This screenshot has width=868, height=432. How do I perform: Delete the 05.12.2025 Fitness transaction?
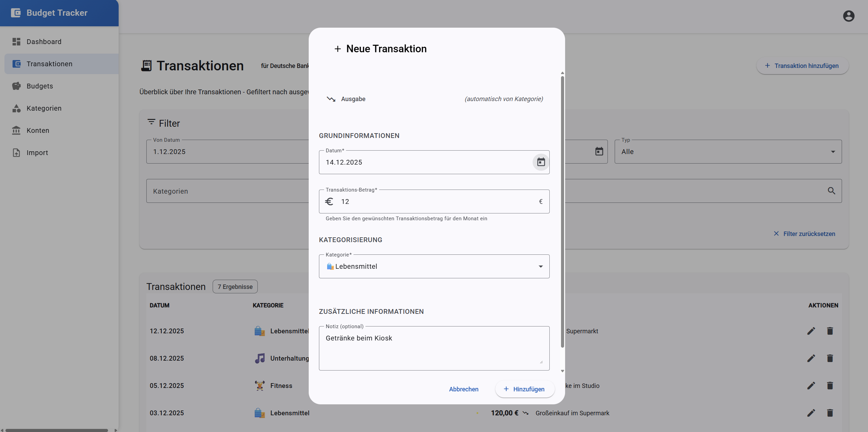[x=830, y=386]
